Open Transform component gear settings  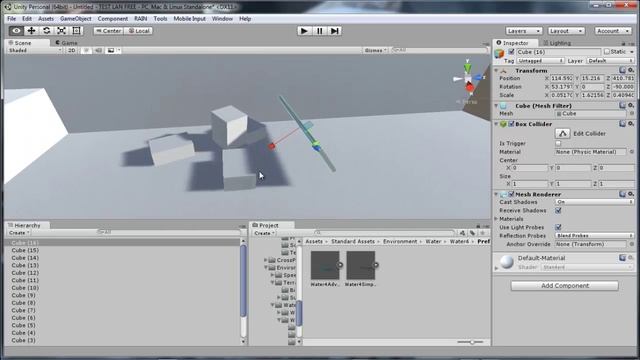pos(631,70)
